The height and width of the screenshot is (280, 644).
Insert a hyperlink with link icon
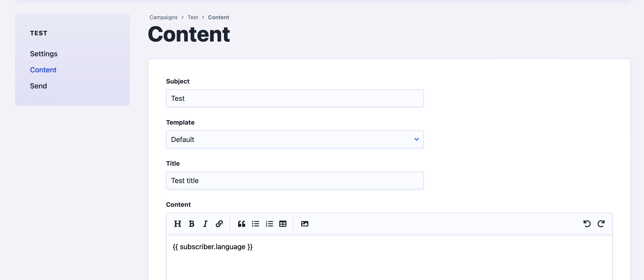point(219,224)
